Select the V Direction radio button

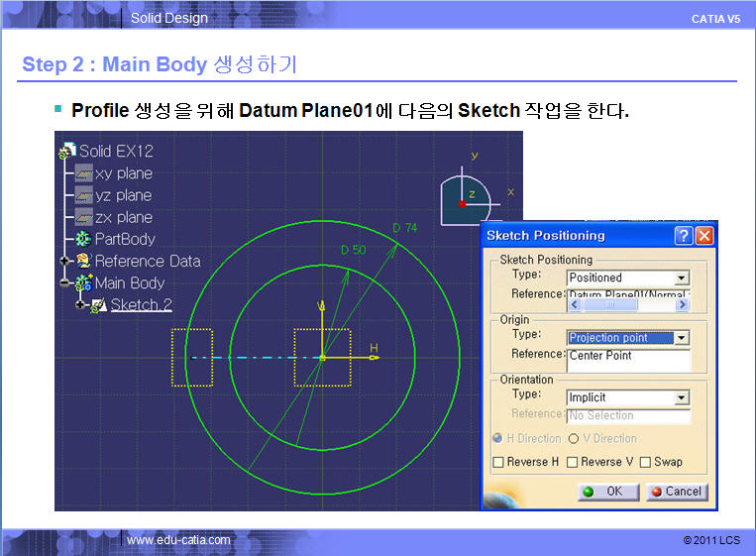point(573,438)
